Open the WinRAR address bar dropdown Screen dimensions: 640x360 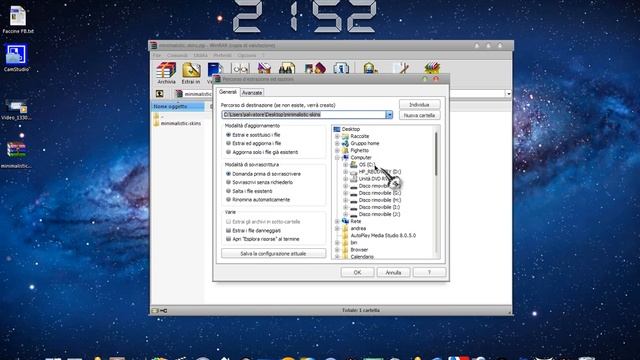tap(508, 94)
